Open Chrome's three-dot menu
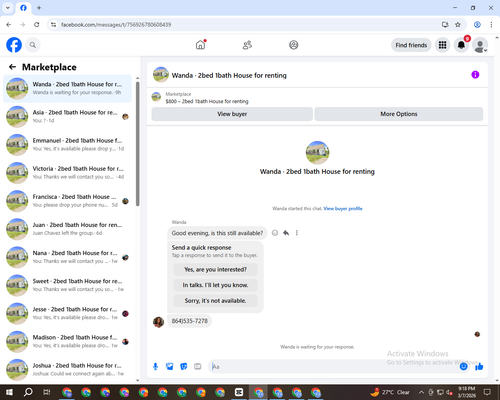Viewport: 500px width, 400px height. point(491,25)
